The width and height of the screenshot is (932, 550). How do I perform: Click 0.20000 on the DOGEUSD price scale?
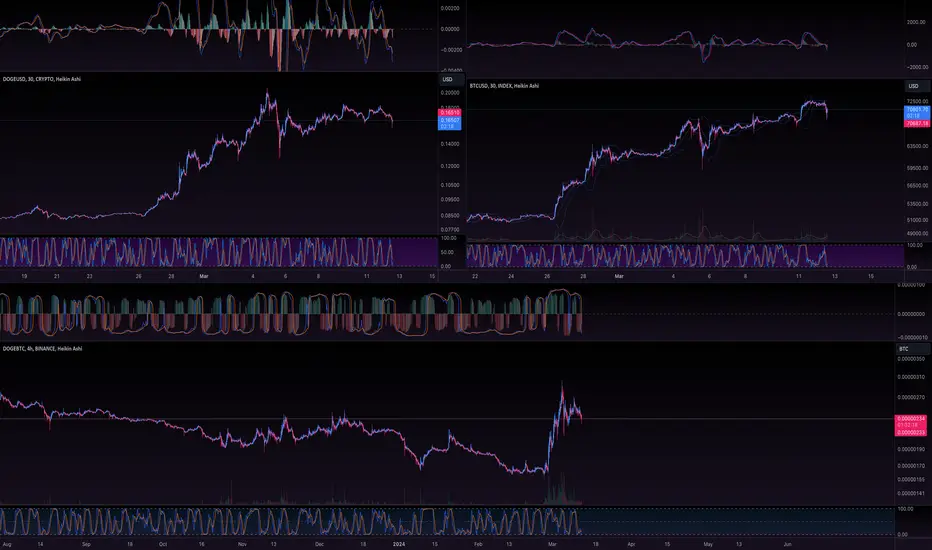[x=450, y=93]
